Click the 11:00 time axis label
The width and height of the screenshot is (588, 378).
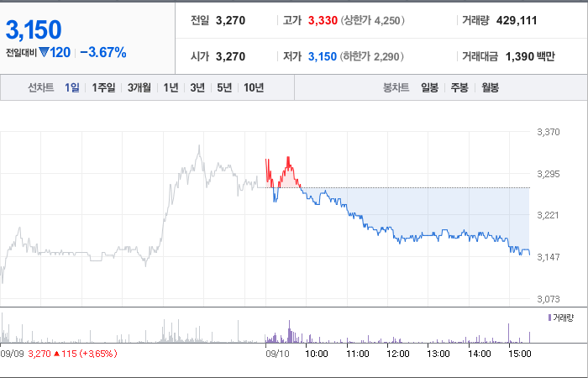(x=357, y=354)
